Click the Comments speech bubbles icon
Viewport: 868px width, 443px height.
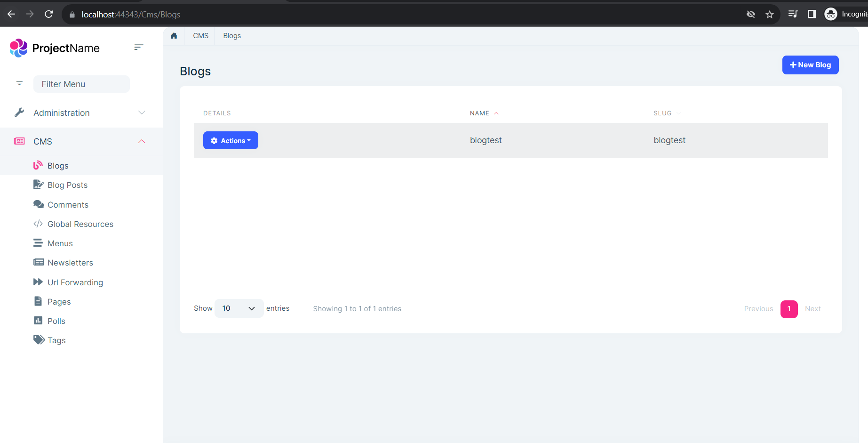coord(39,204)
